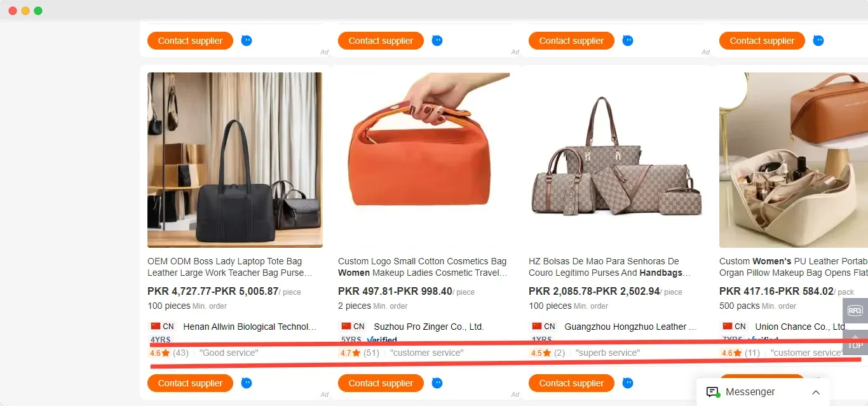Open the Messenger chat bubble icon
This screenshot has height=406, width=868.
(x=712, y=391)
